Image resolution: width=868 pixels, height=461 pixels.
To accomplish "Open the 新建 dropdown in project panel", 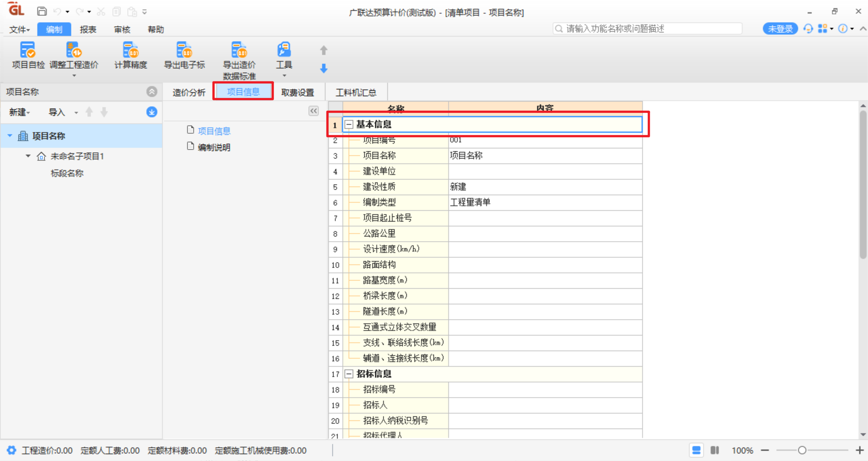I will [19, 112].
